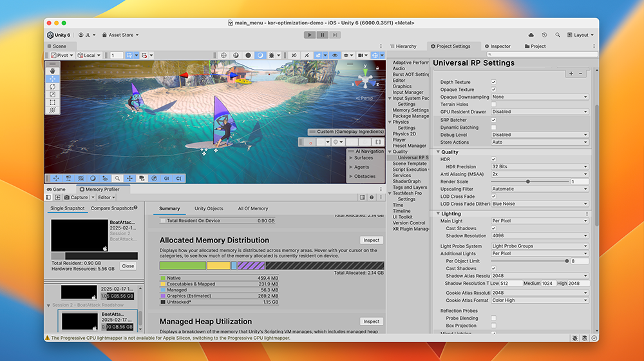Close the open snapshot
Viewport: 644px width, 361px height.
coord(128,266)
